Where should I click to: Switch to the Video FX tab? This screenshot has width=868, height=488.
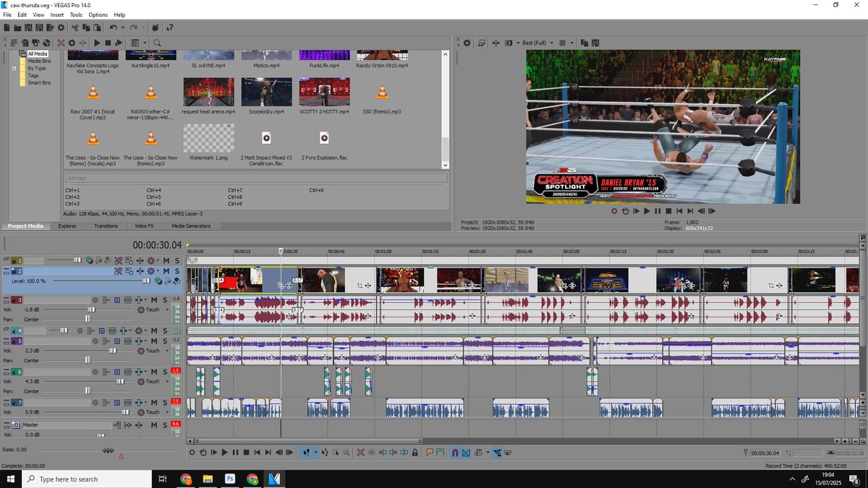(145, 226)
